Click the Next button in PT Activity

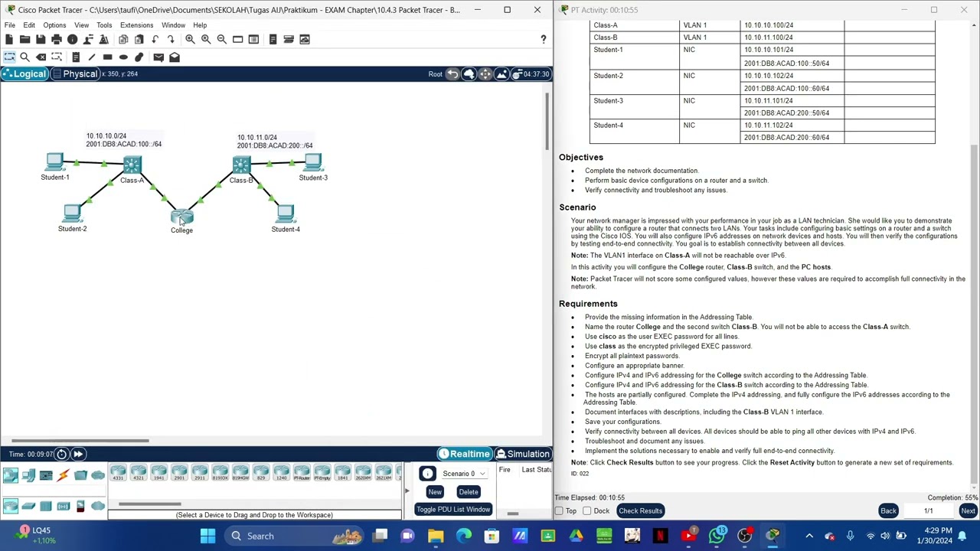[x=968, y=511]
